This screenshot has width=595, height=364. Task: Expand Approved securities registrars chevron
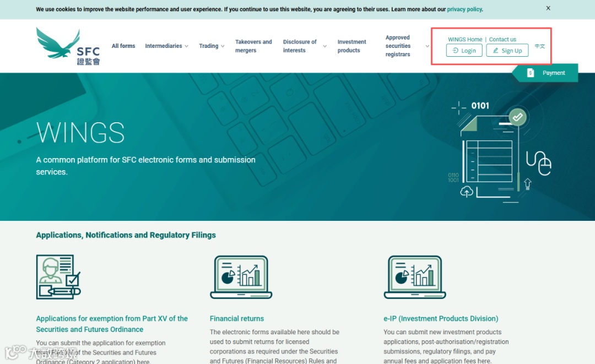(x=428, y=46)
